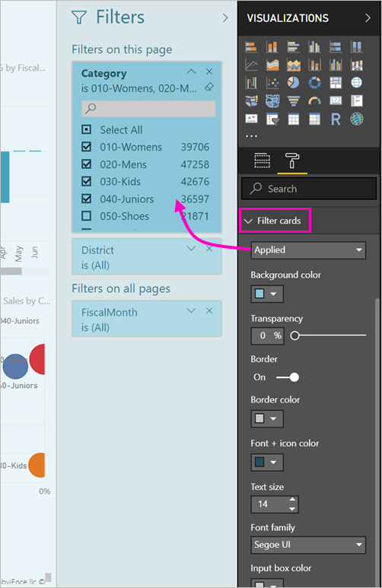Turn off the Border toggle
The width and height of the screenshot is (382, 588).
(288, 377)
